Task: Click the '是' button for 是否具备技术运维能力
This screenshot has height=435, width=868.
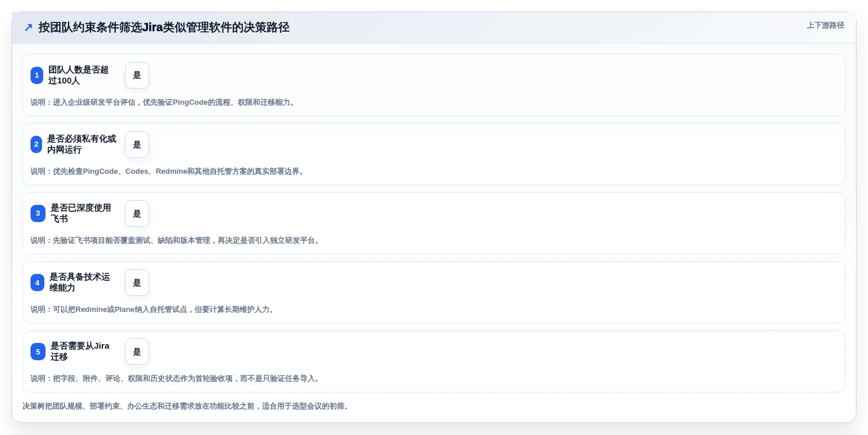Action: coord(137,283)
